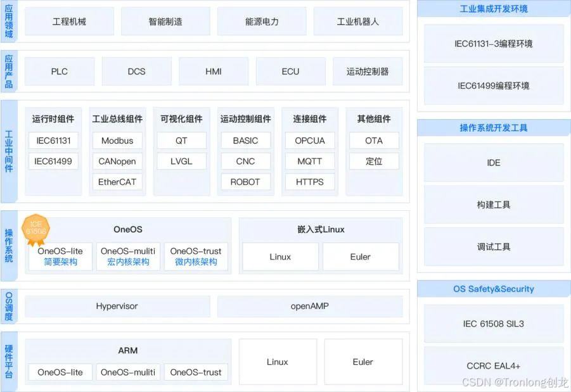The height and width of the screenshot is (392, 571).
Task: Select the OPCUA connection component
Action: (310, 141)
